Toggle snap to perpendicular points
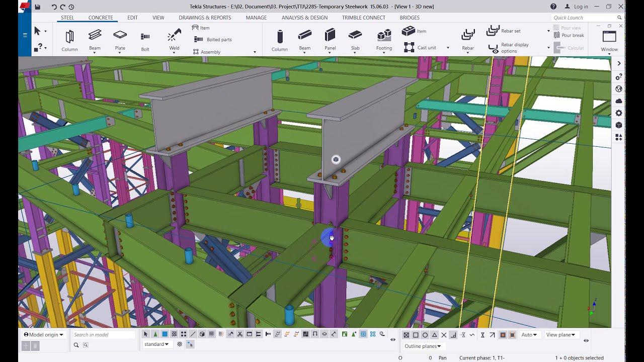This screenshot has width=644, height=362. [x=453, y=335]
